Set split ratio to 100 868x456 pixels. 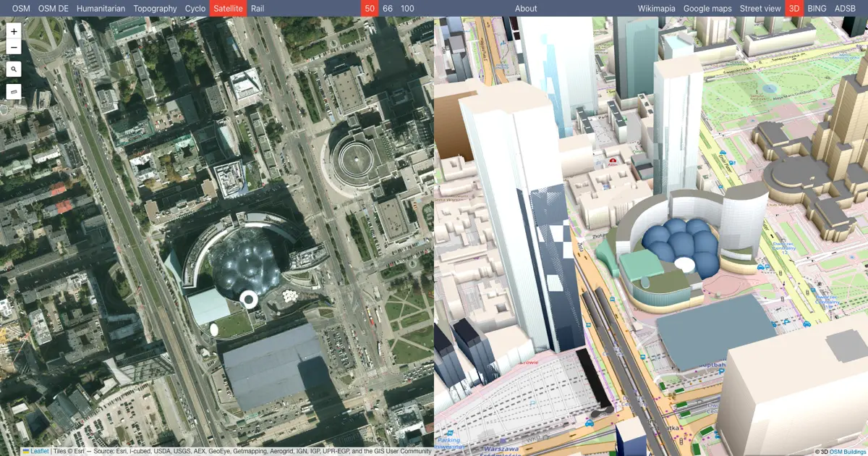pos(408,9)
